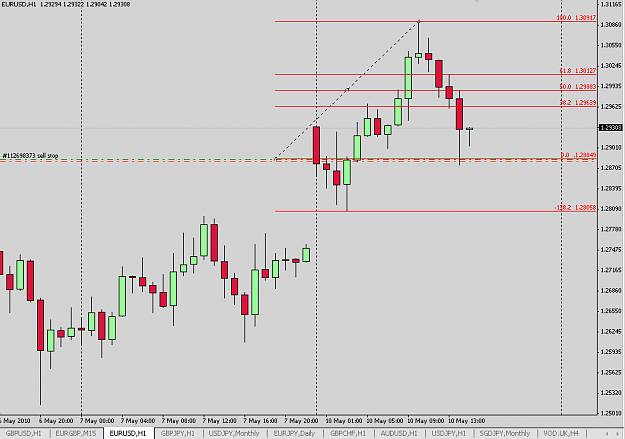
Task: Click the 50.0 Fibonacci level label
Action: (578, 87)
